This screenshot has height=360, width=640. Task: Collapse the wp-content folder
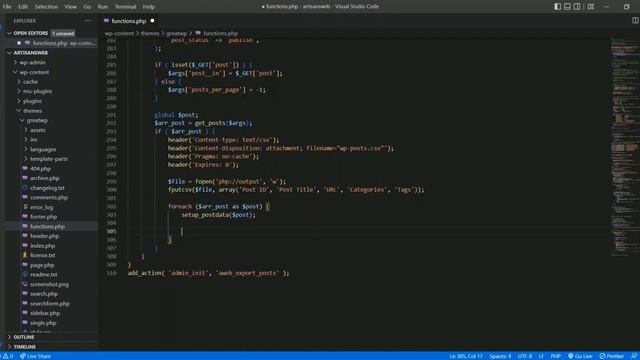pyautogui.click(x=34, y=72)
